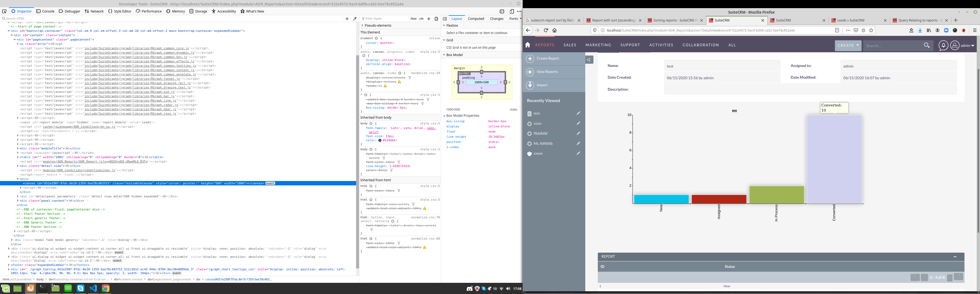
Task: Switch to the Changes sidebar tab
Action: [497, 19]
